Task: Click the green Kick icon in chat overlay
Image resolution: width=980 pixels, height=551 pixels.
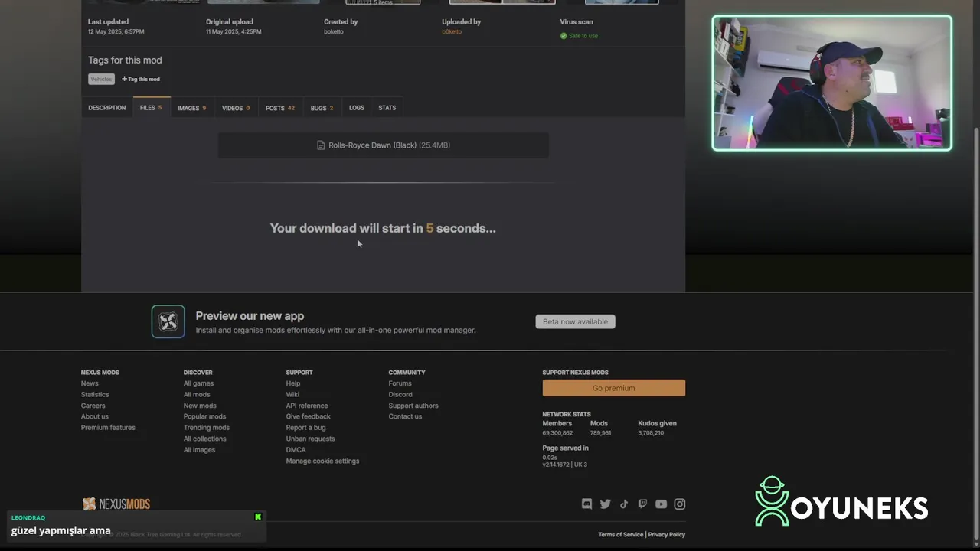Action: tap(258, 517)
